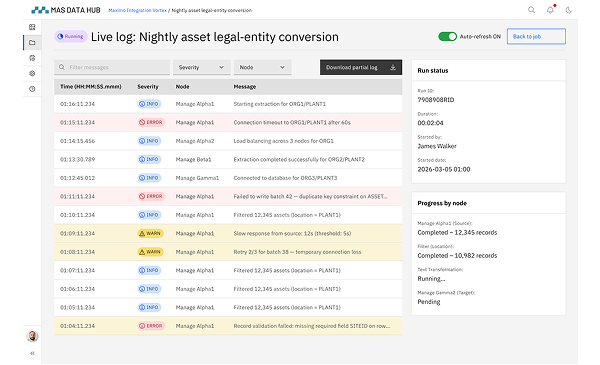
Task: Click the Node column header in table
Action: (183, 87)
